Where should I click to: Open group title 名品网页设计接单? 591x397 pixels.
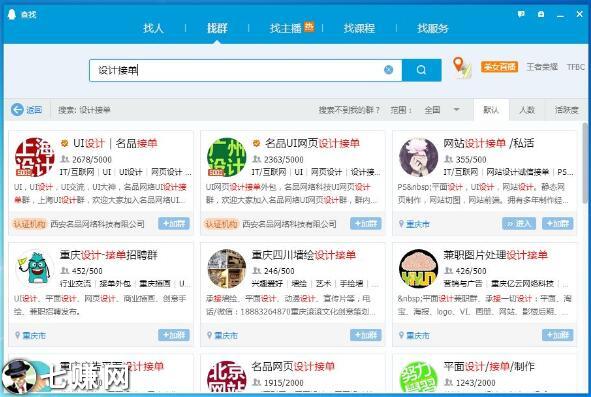pyautogui.click(x=293, y=366)
